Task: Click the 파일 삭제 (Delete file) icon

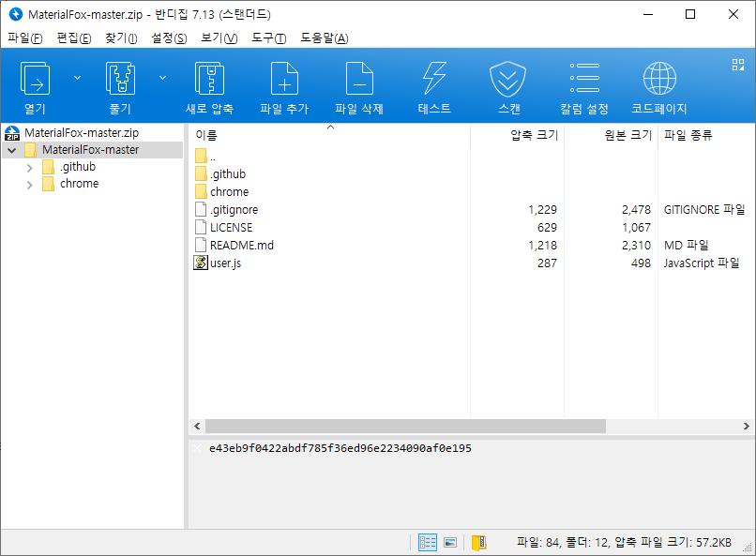Action: click(359, 79)
